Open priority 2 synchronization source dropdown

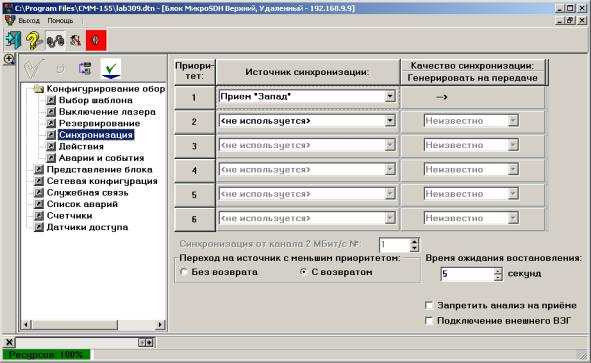(390, 121)
